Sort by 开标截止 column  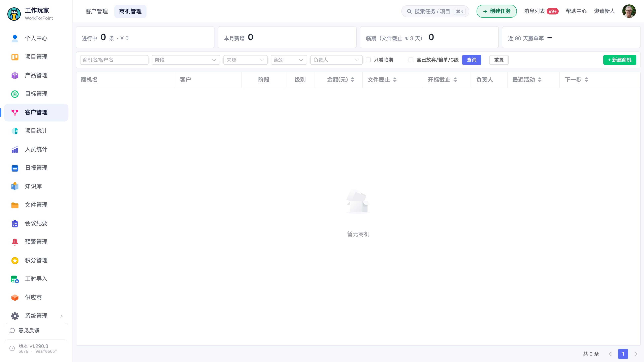[455, 80]
